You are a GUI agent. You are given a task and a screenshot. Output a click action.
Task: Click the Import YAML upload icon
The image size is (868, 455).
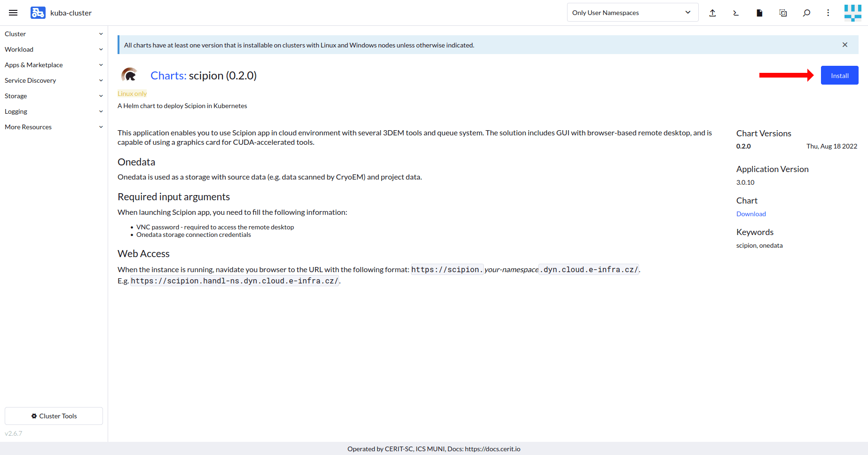(712, 13)
